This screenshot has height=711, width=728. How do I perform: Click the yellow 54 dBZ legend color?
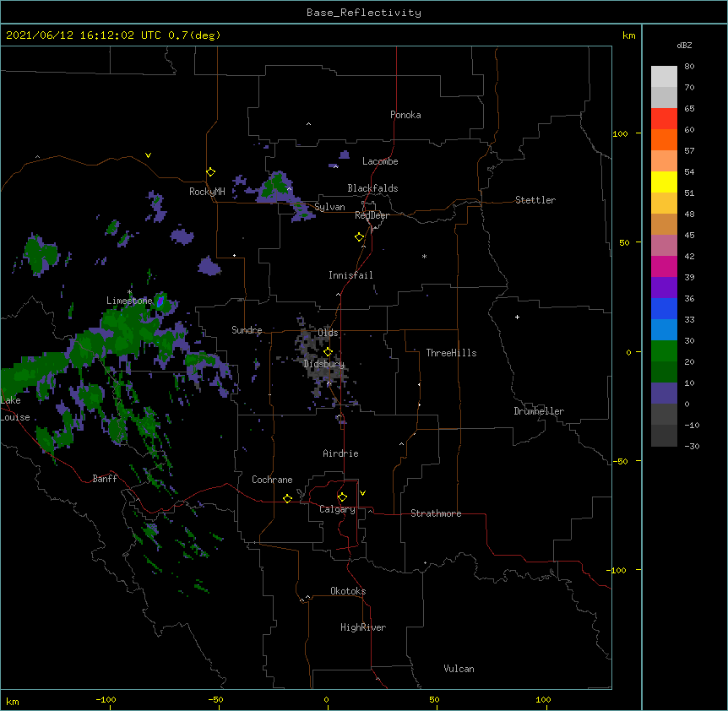click(664, 182)
